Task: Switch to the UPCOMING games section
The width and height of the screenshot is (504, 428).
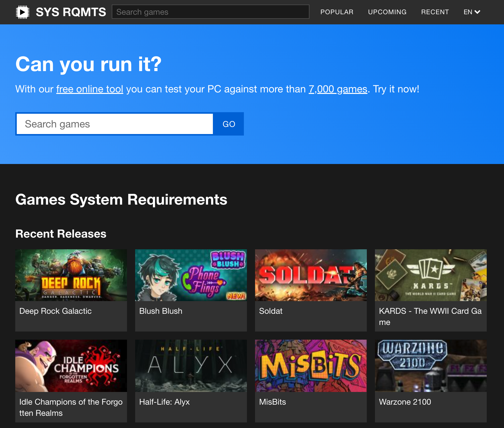Action: [387, 12]
